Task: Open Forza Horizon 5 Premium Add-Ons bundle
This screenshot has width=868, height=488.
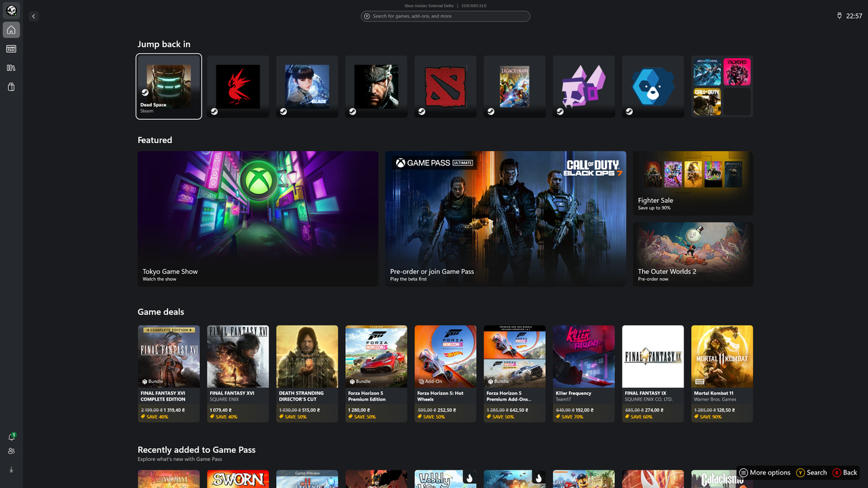Action: tap(515, 373)
